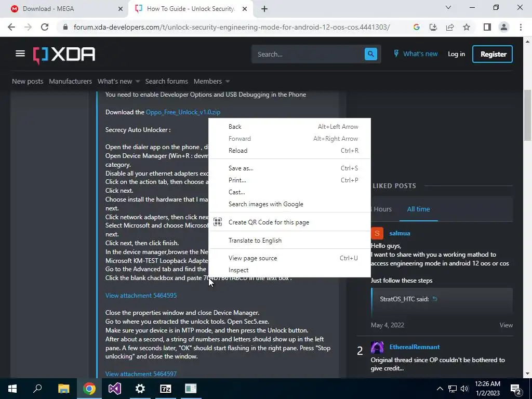The height and width of the screenshot is (399, 532).
Task: Select Back in the context menu
Action: click(289, 127)
